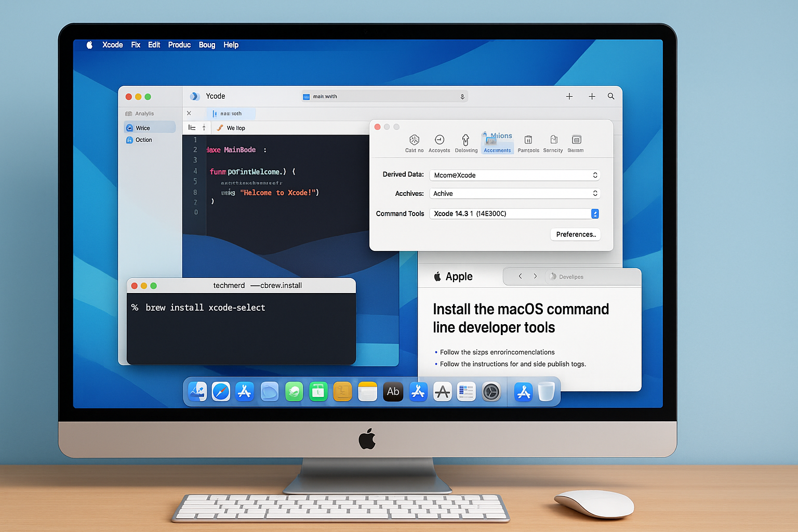This screenshot has width=798, height=532.
Task: Open the Xcode menu in the menu bar
Action: [x=112, y=45]
